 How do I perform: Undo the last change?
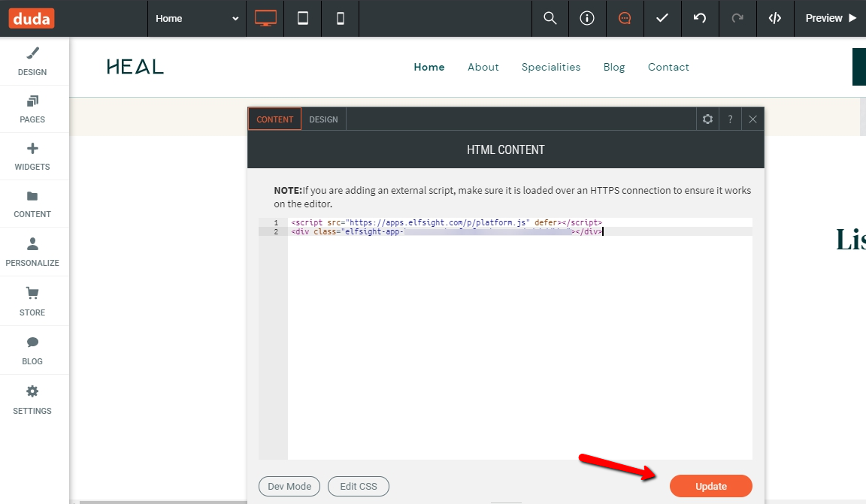point(700,18)
